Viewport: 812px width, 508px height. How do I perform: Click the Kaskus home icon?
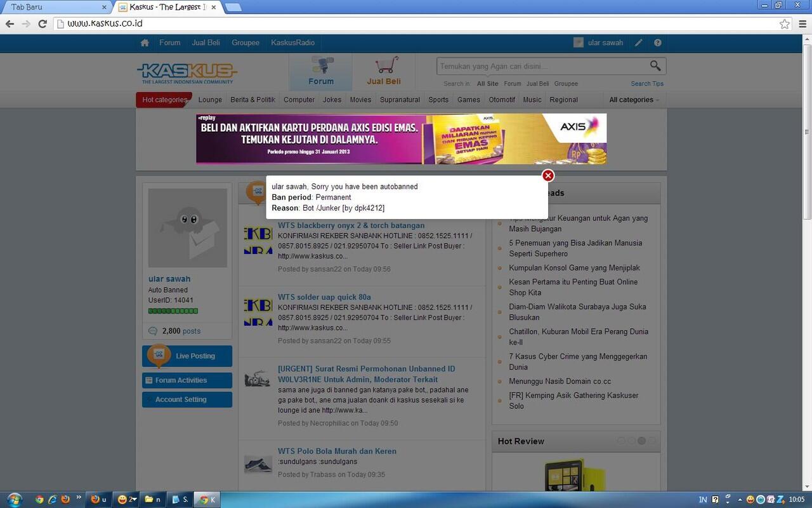coord(145,43)
